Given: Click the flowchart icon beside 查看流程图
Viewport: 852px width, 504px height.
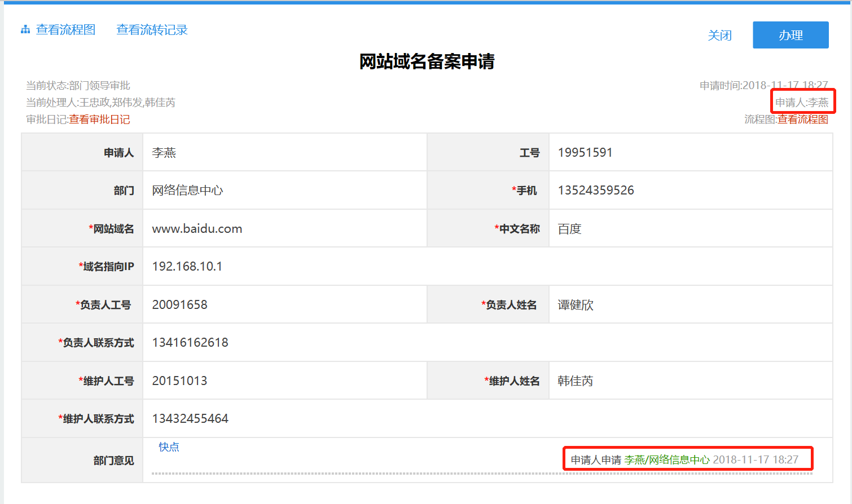Looking at the screenshot, I should coord(25,30).
